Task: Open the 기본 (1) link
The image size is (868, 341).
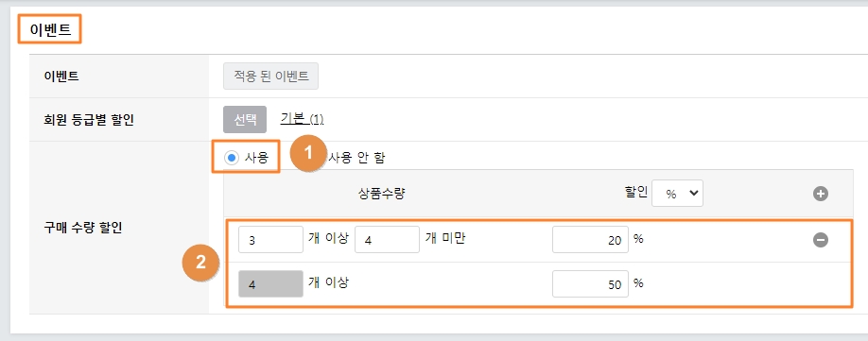Action: click(302, 119)
